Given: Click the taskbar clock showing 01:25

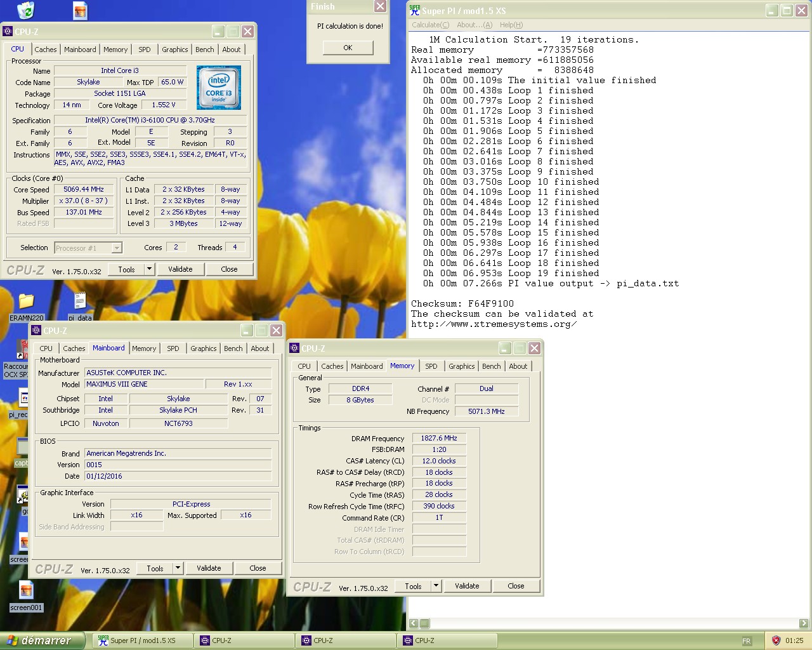Looking at the screenshot, I should coord(794,640).
